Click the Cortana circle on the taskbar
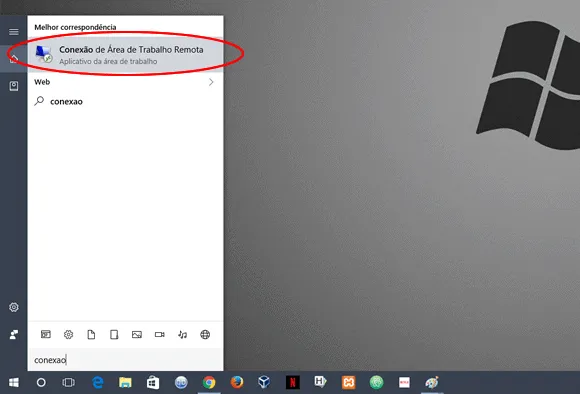The image size is (580, 394). click(x=41, y=383)
